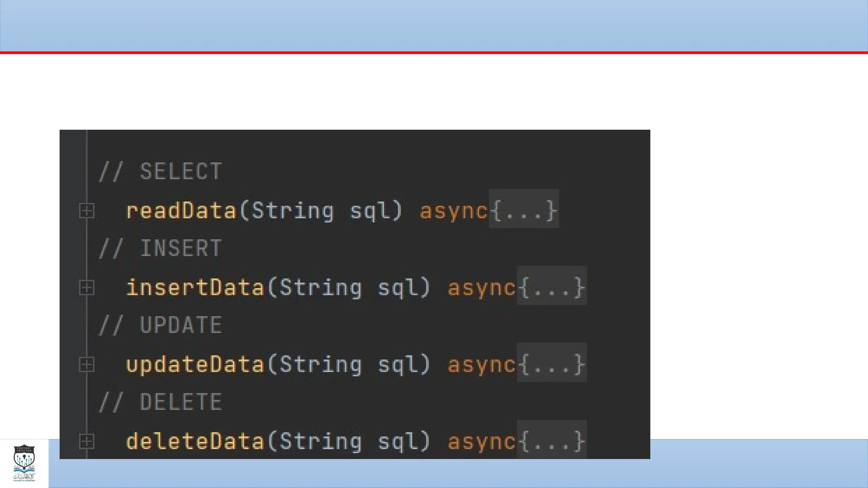Click the // INSERT comment
This screenshot has width=868, height=488.
160,249
